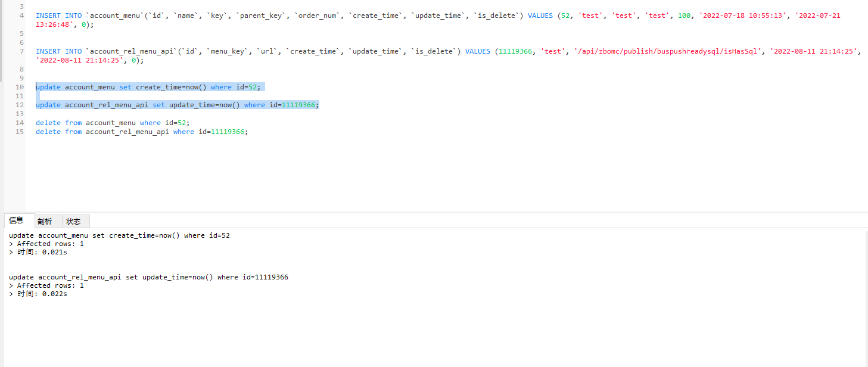Image resolution: width=868 pixels, height=367 pixels.
Task: Click the account_rel_menu_api update message in output
Action: (x=148, y=277)
